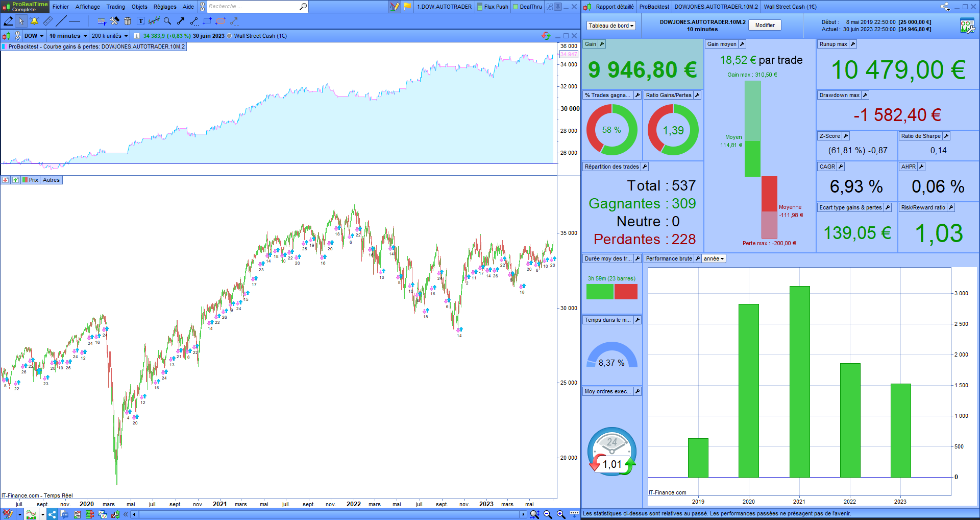Select the horizontal line tool
980x520 pixels.
click(75, 21)
